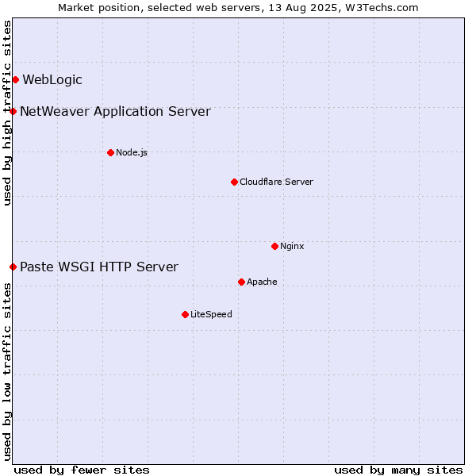Click the chart title mentioning W3Techs.com

[x=238, y=8]
